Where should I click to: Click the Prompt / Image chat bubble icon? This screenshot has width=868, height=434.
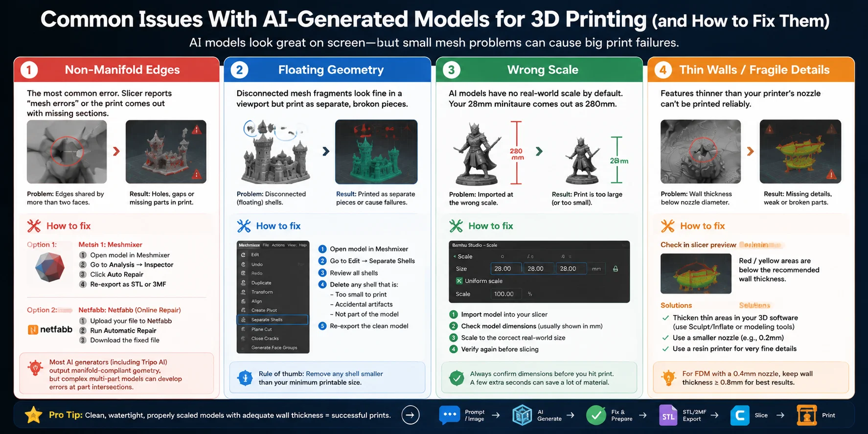pyautogui.click(x=449, y=415)
